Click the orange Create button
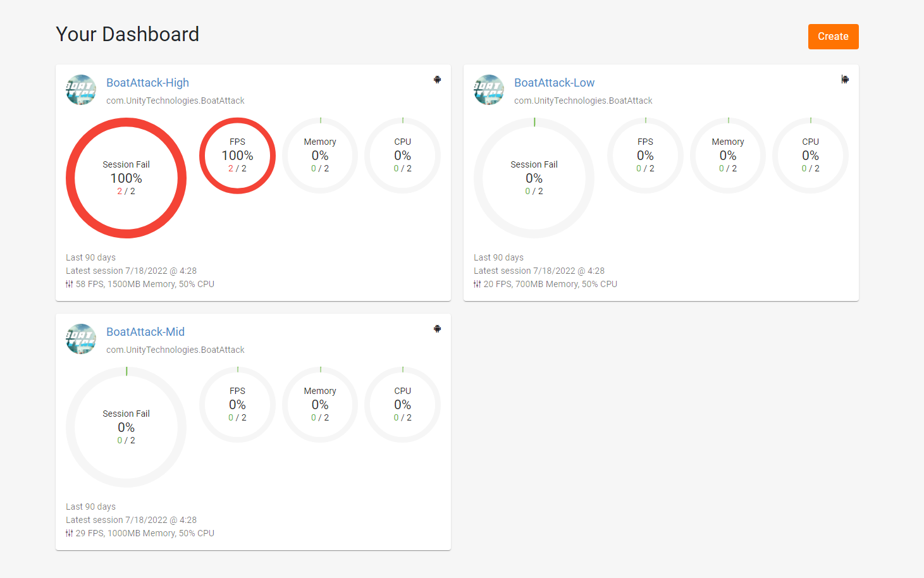 coord(833,37)
